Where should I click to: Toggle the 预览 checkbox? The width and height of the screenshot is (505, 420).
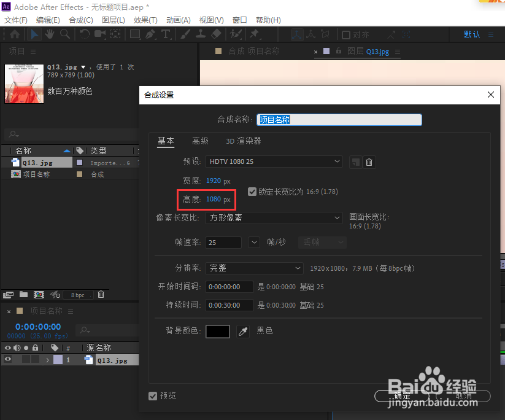pyautogui.click(x=153, y=396)
